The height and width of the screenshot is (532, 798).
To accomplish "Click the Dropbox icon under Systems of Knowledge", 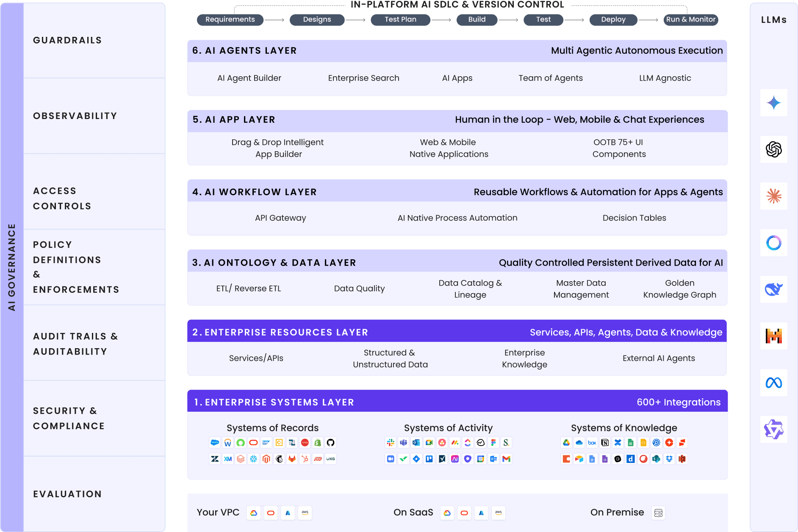I will point(669,459).
